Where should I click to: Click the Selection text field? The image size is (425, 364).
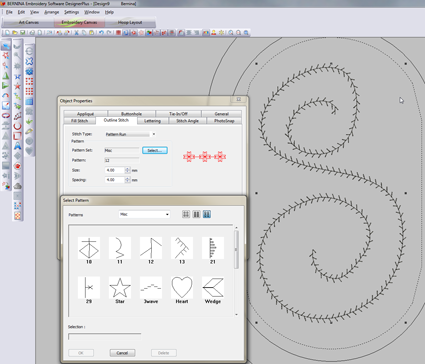(104, 336)
